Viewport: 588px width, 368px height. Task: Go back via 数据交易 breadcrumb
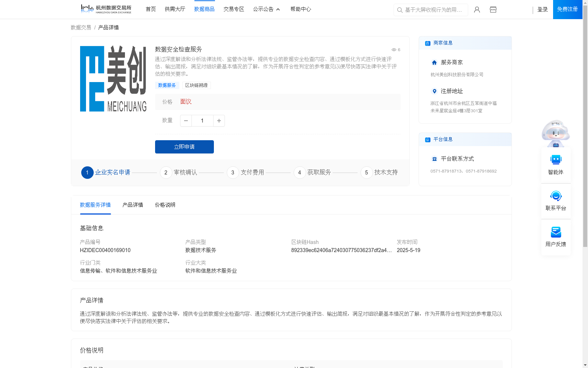coord(81,28)
